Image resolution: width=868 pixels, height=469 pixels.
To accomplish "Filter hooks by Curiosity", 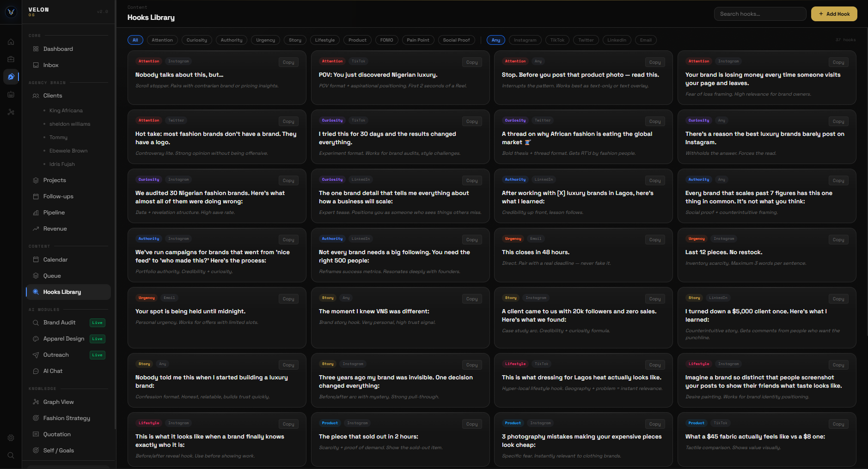I will pyautogui.click(x=197, y=40).
